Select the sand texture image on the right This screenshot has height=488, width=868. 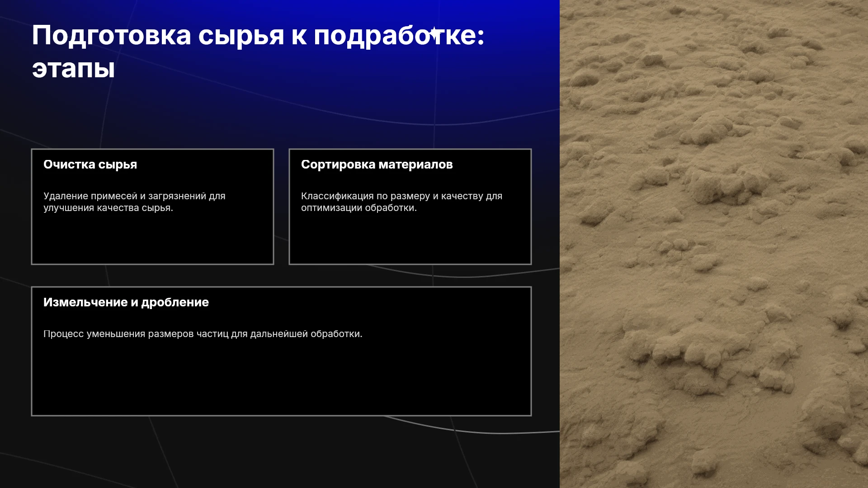tap(714, 244)
